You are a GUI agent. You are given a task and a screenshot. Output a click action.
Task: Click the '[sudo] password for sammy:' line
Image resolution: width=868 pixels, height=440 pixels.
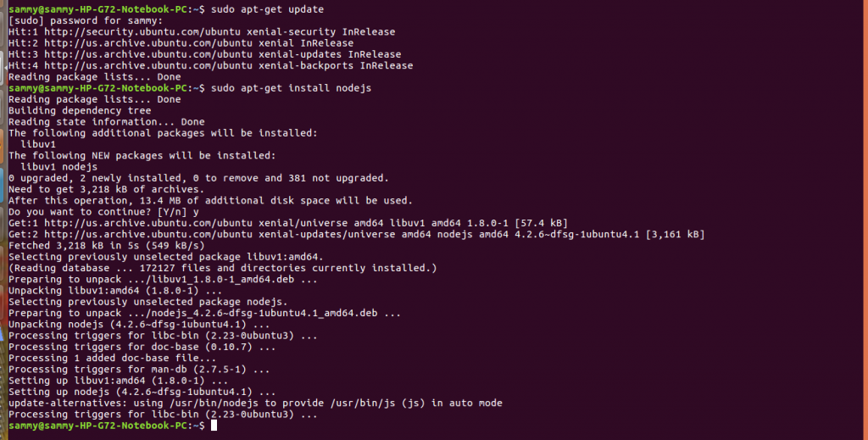86,20
